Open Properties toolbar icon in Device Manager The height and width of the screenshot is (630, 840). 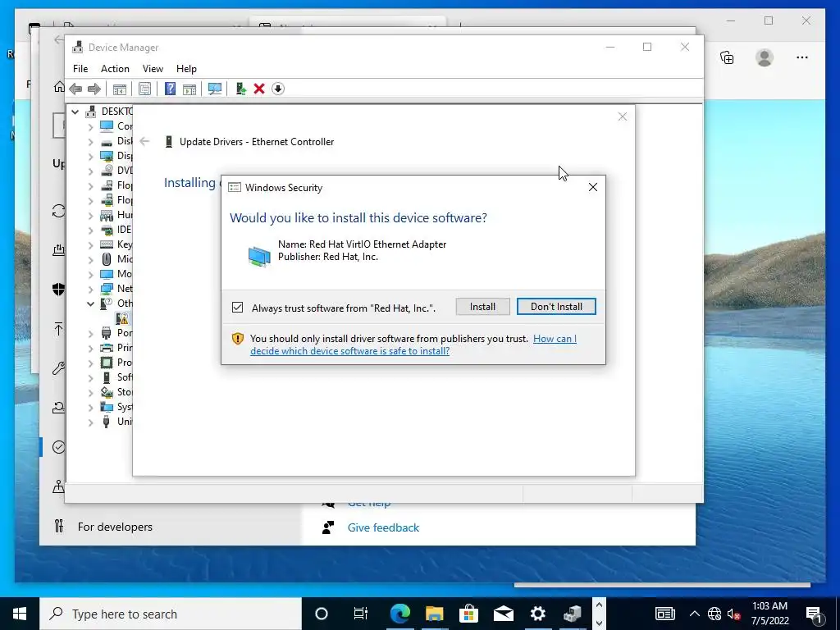point(144,89)
